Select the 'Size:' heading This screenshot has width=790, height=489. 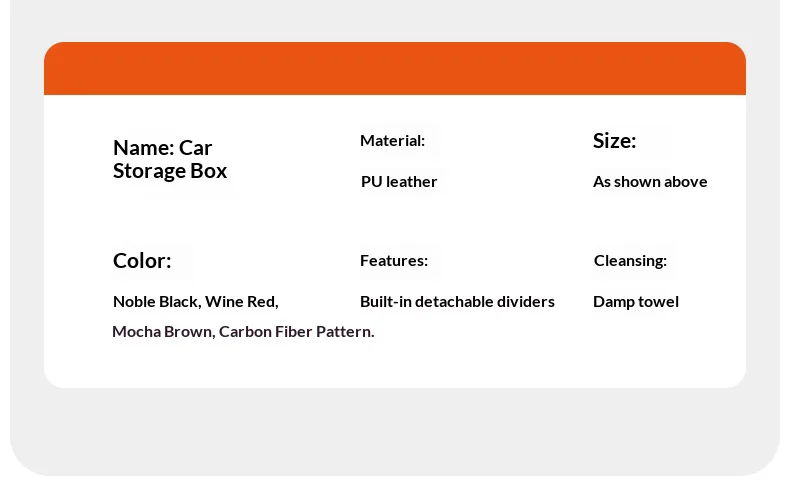click(614, 141)
